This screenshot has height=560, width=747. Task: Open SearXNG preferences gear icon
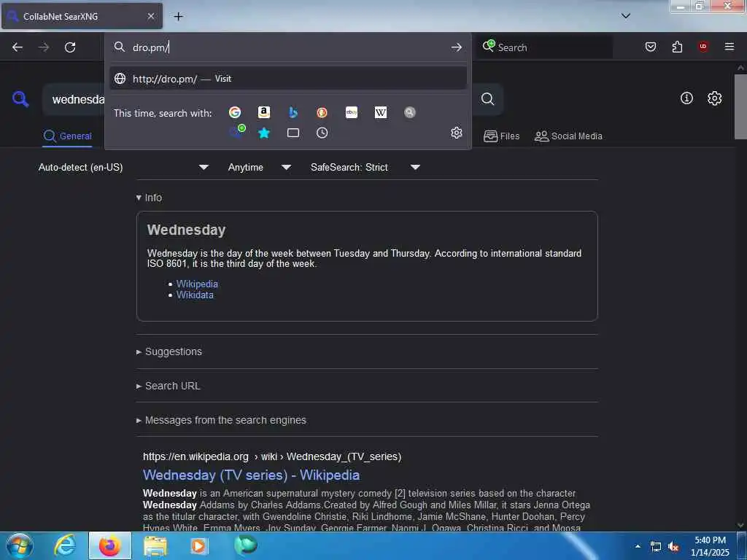(715, 98)
